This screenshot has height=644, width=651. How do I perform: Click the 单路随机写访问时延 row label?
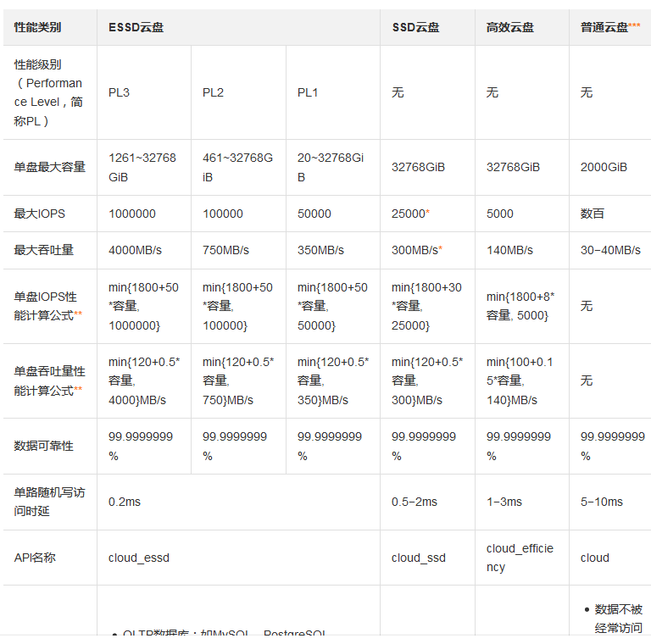[49, 502]
